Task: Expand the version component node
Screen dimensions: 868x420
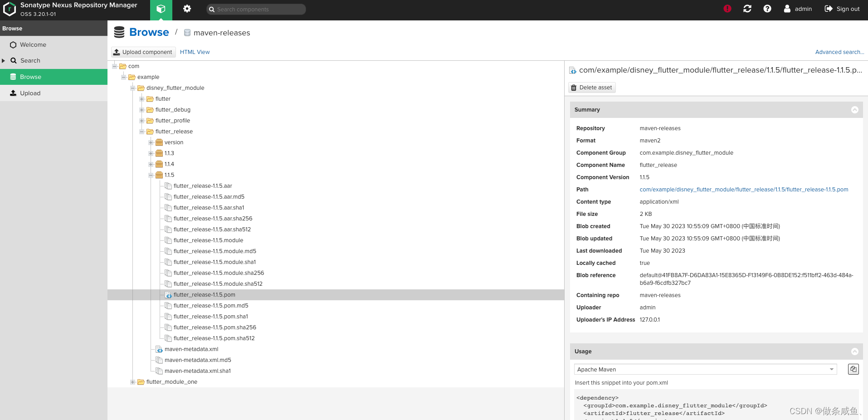Action: click(x=151, y=142)
